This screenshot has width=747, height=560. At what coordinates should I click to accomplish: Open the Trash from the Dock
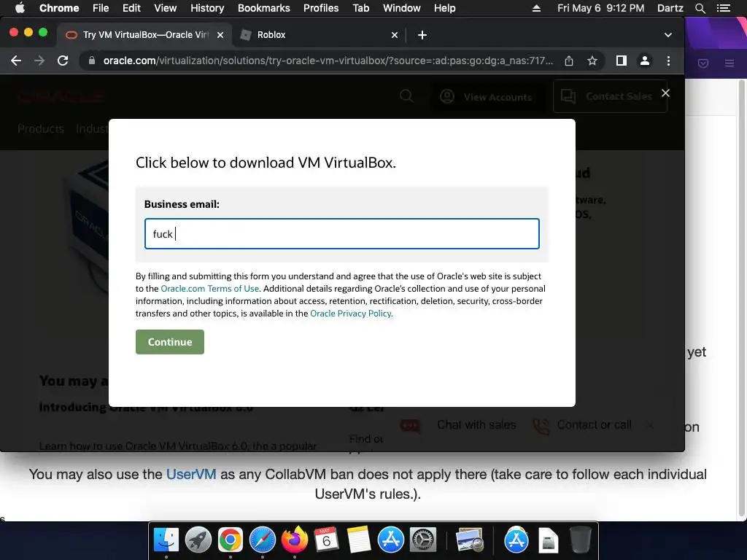580,540
